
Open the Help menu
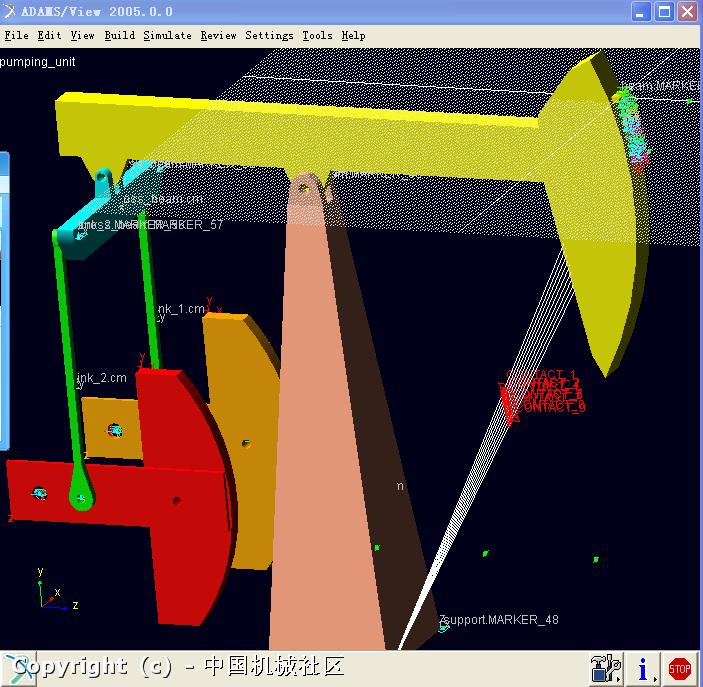tap(353, 35)
